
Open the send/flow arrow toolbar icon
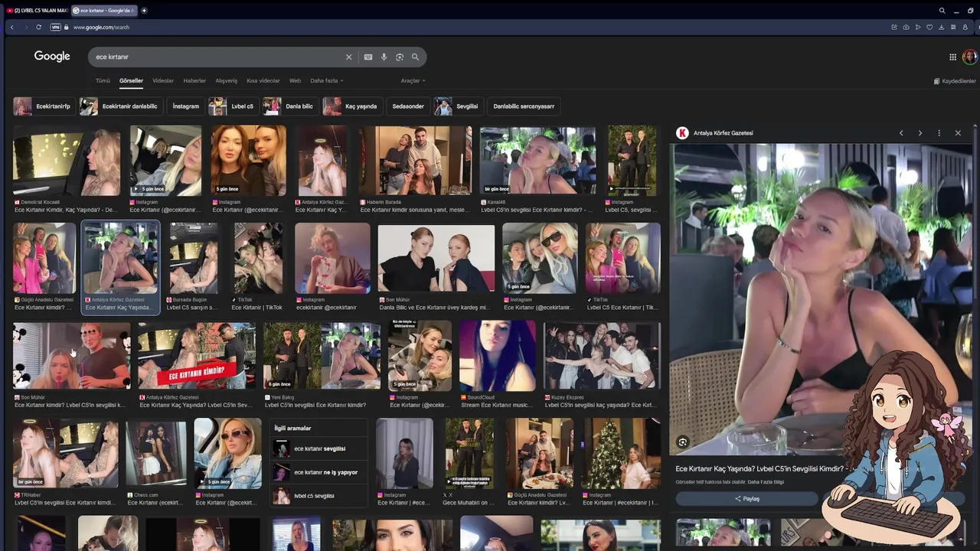[x=918, y=27]
